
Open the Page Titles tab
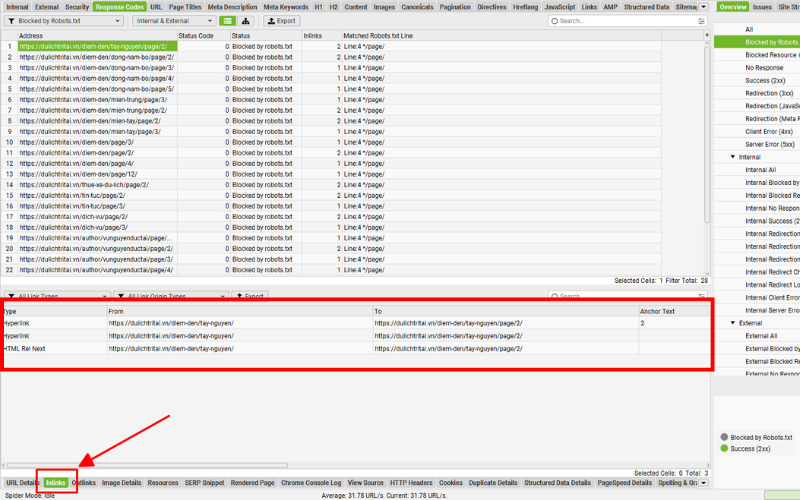point(185,7)
